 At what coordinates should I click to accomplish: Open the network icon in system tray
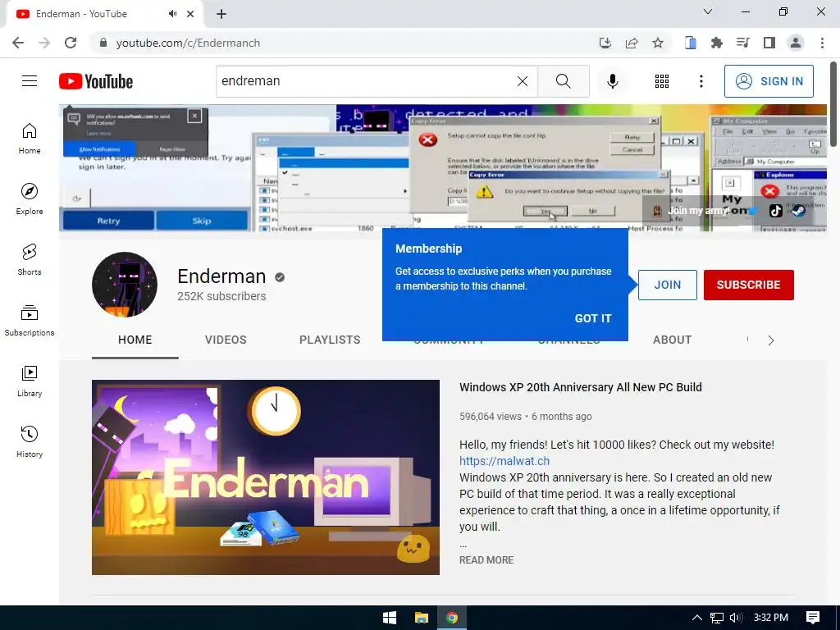tap(717, 618)
